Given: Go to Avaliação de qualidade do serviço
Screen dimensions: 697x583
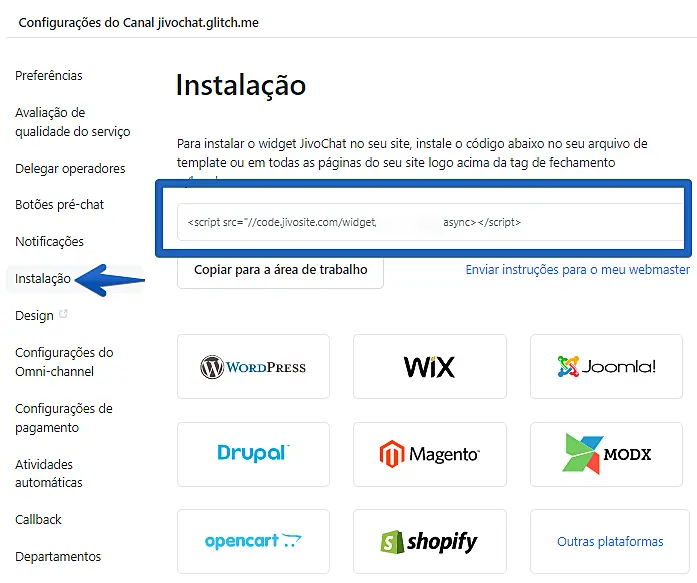Looking at the screenshot, I should [72, 122].
